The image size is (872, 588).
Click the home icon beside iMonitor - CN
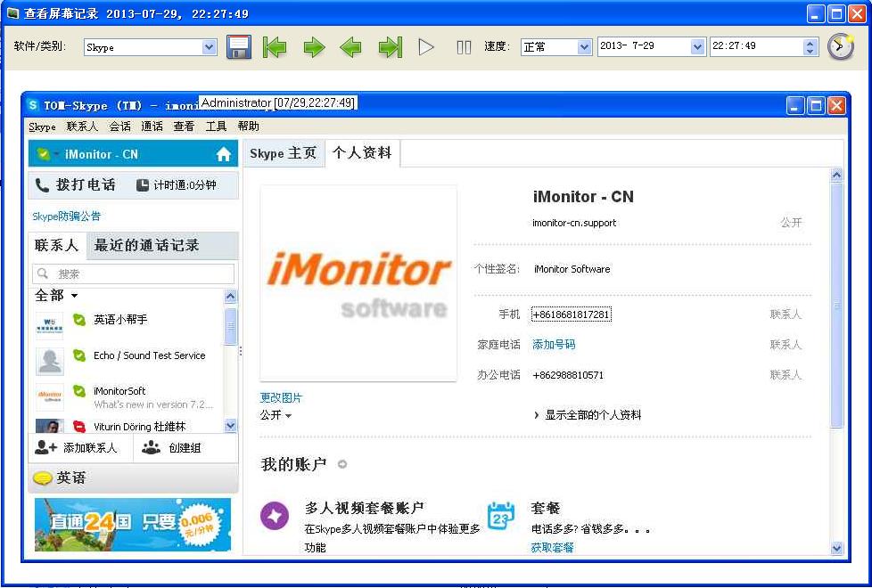coord(224,154)
